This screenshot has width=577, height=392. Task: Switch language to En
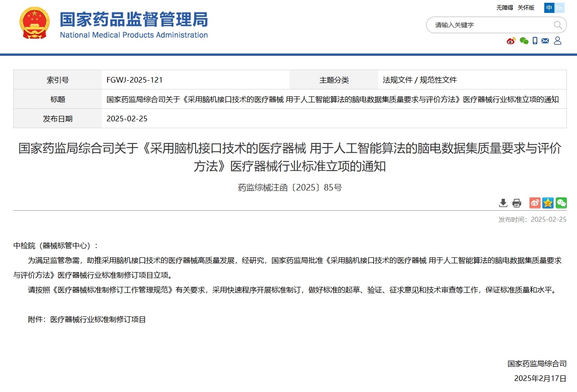[559, 8]
